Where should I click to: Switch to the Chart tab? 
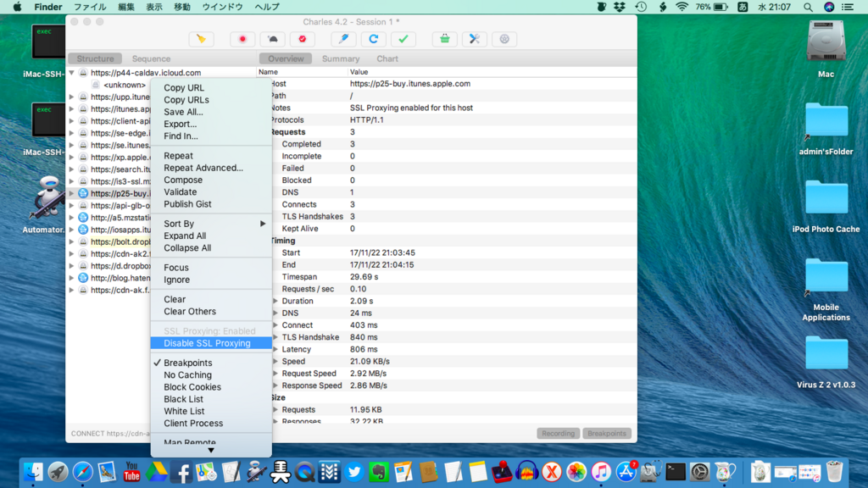(387, 58)
